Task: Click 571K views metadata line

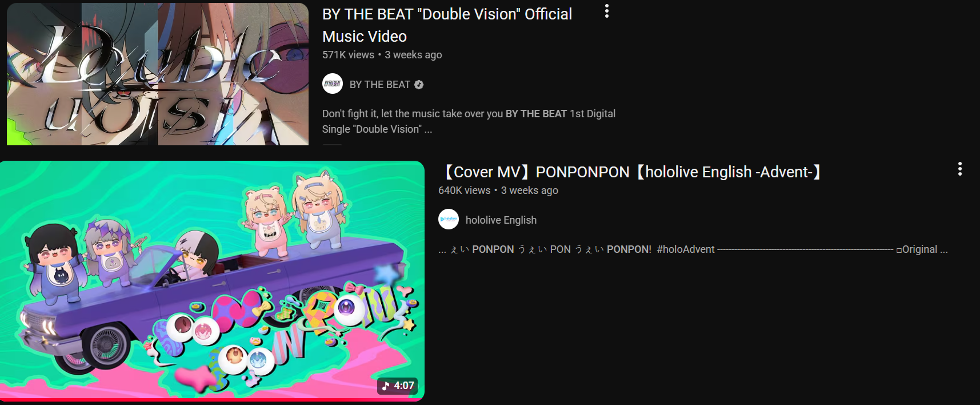Action: pyautogui.click(x=382, y=55)
